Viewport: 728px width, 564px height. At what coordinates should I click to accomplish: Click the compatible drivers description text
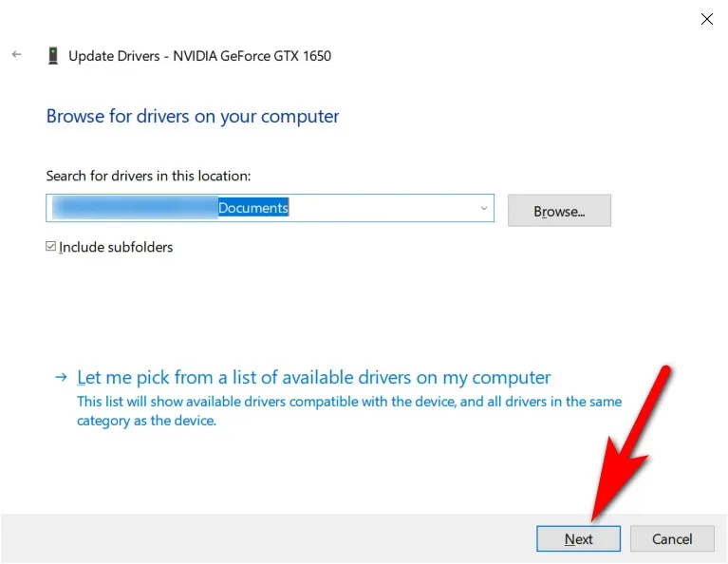(348, 410)
